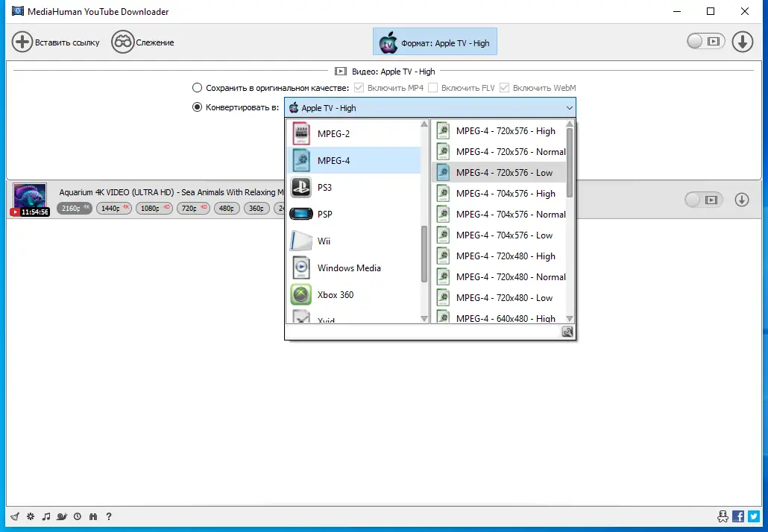Image resolution: width=768 pixels, height=532 pixels.
Task: Click the Слежение tracking button
Action: [143, 42]
